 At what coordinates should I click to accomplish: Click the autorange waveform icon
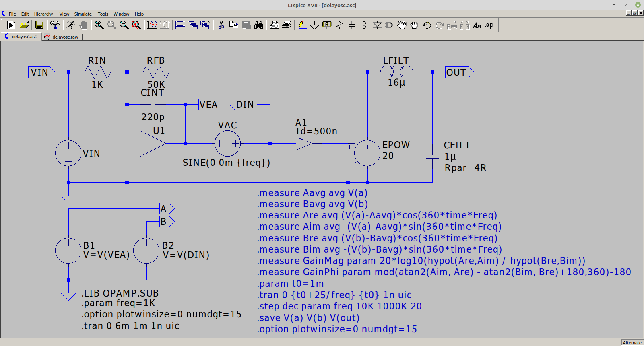click(x=152, y=25)
